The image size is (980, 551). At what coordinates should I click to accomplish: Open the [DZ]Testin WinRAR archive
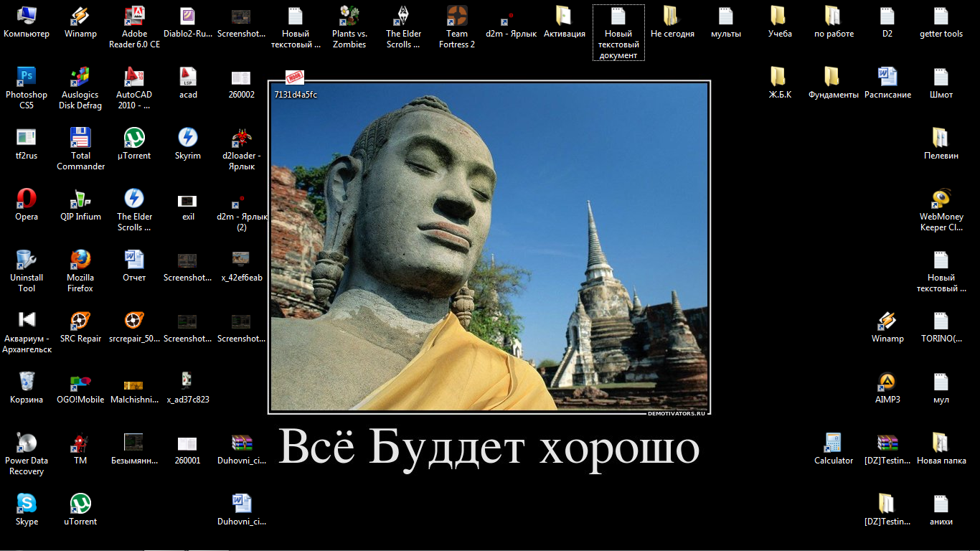point(887,441)
